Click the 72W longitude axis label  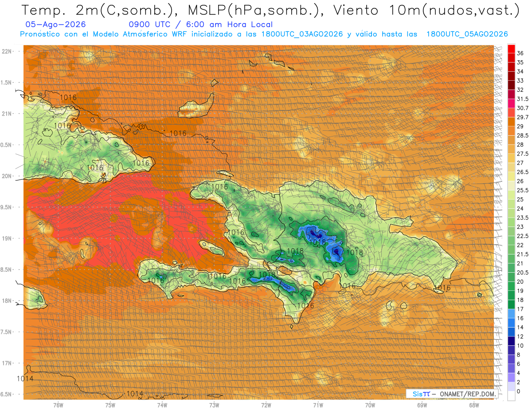(266, 405)
